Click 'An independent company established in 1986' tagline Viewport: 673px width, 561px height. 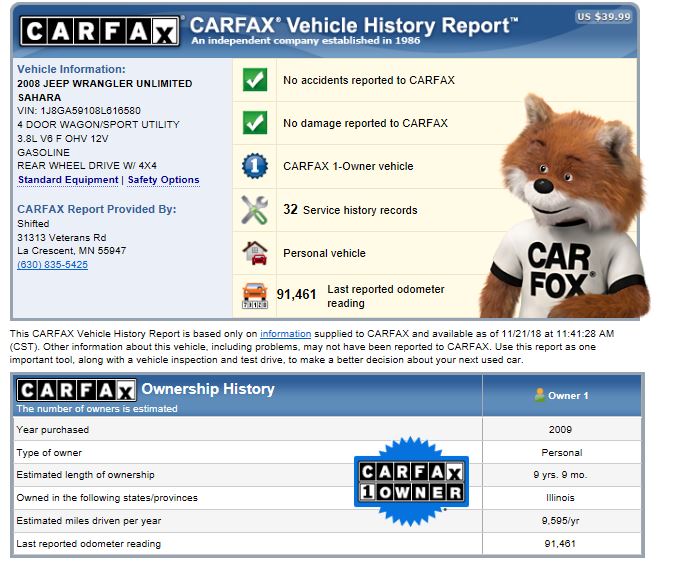(306, 41)
